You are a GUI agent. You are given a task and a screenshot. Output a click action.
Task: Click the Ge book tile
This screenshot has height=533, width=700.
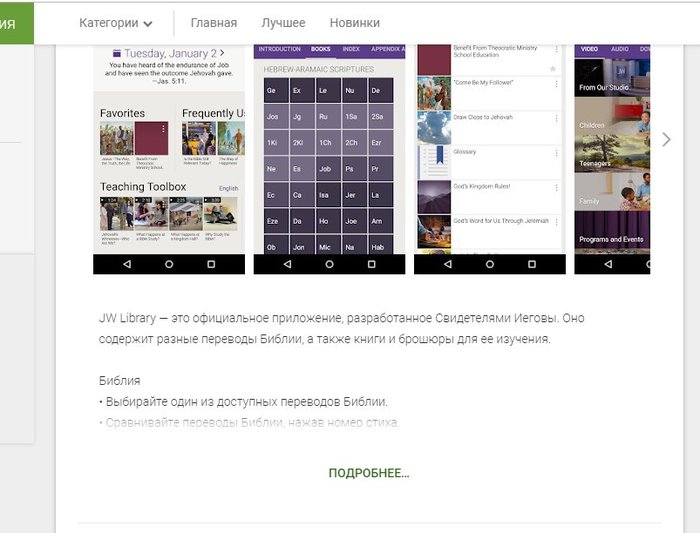point(276,90)
